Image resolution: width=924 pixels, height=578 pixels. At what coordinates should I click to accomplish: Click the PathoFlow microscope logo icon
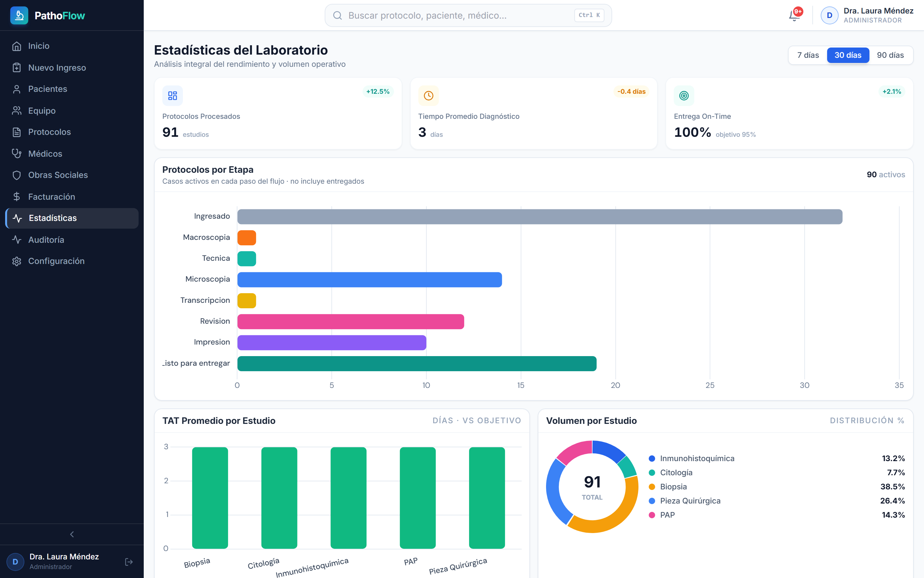(19, 15)
